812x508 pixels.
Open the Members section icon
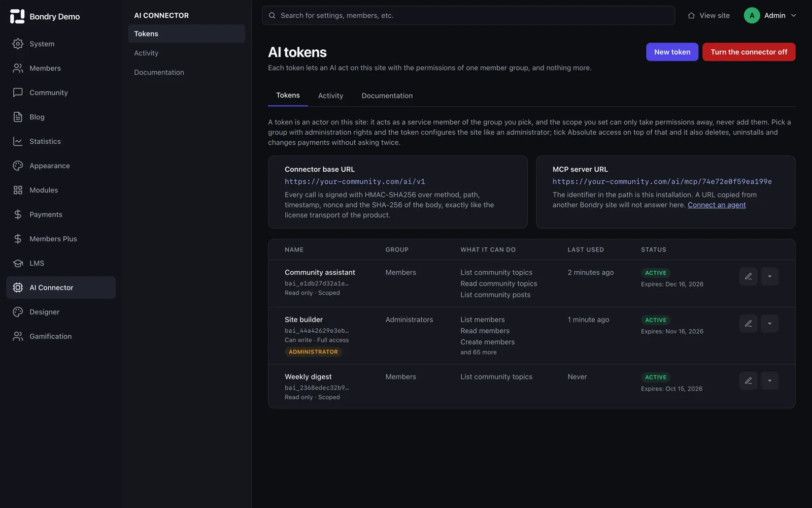click(18, 68)
